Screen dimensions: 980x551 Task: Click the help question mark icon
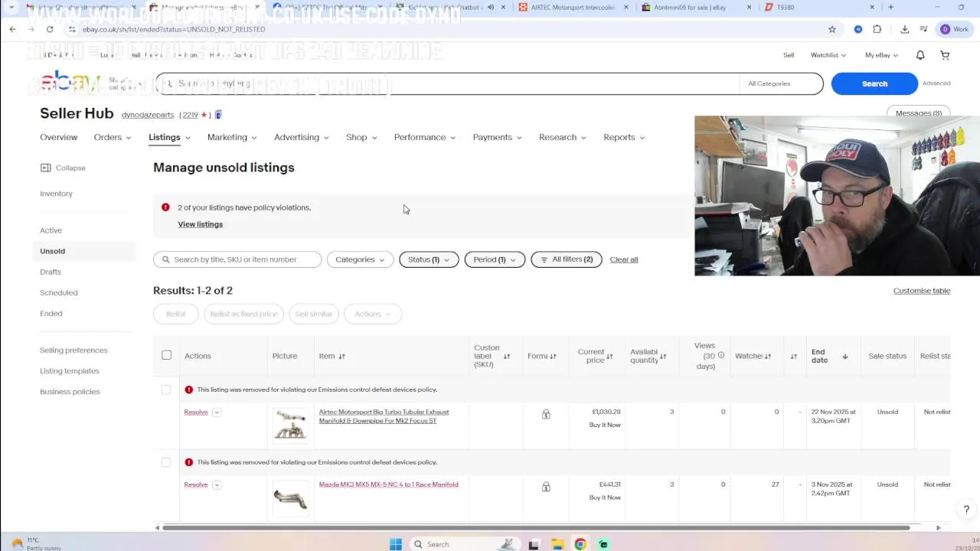(x=966, y=510)
